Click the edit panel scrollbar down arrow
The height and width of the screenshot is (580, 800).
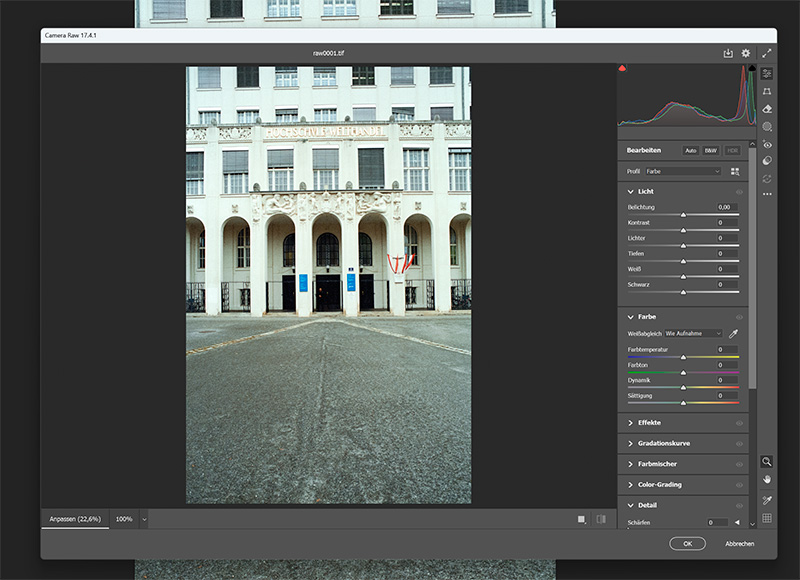tap(752, 524)
